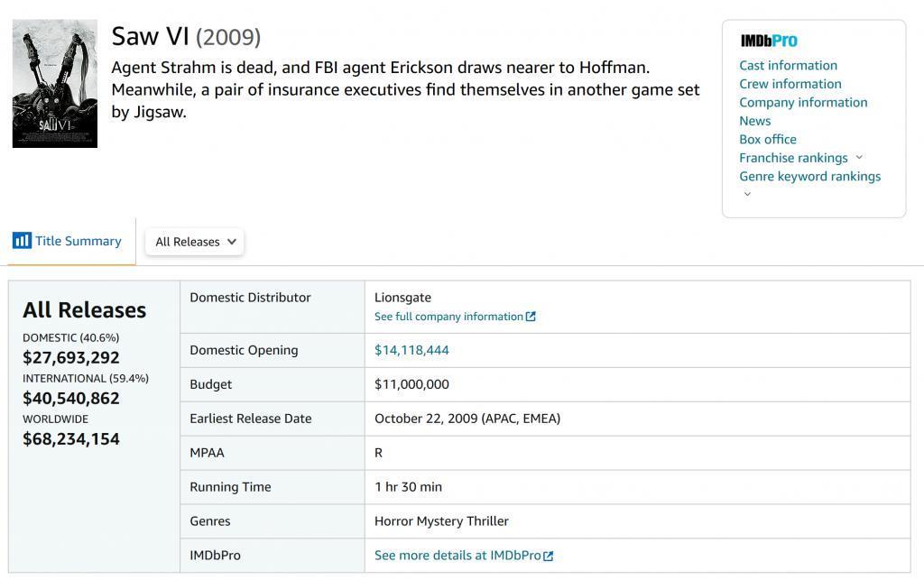Click See full company information link

point(448,317)
